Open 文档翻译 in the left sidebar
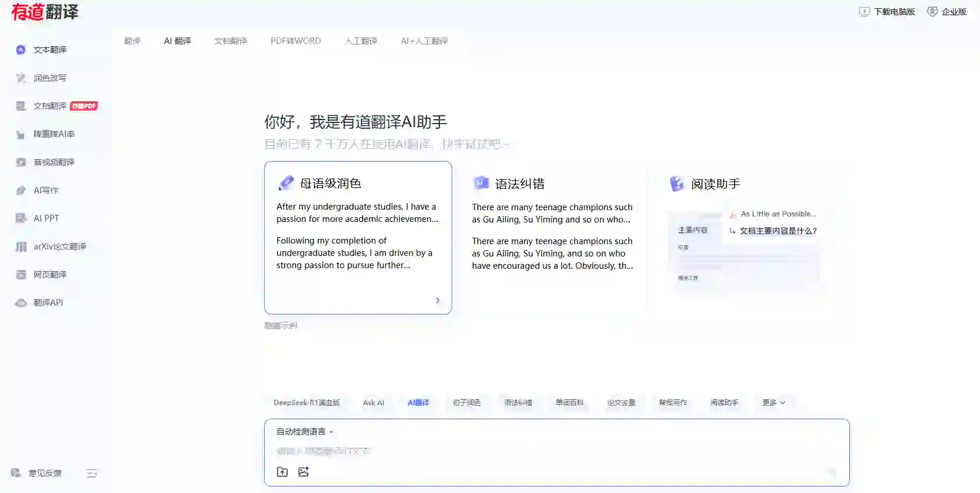Viewport: 980px width, 493px height. tap(50, 106)
